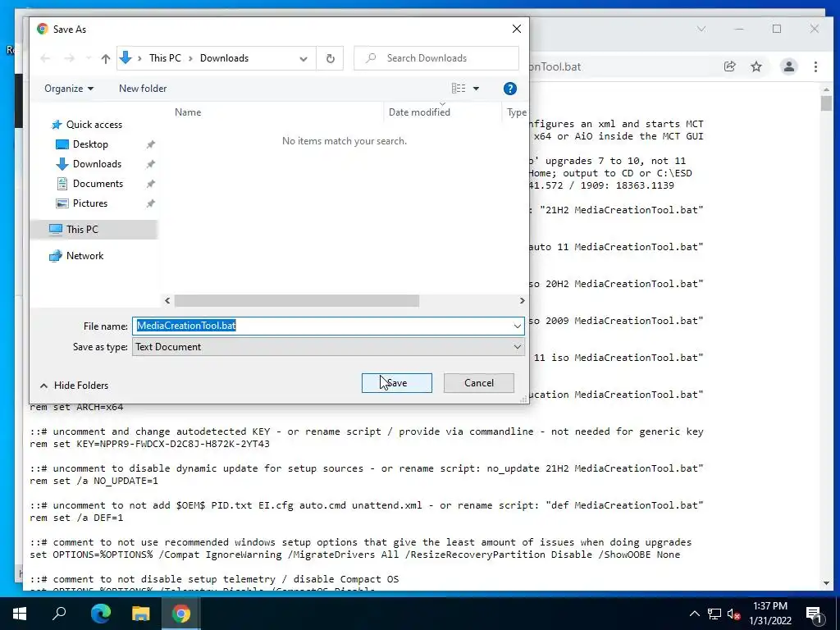Click the text 'rem set /a NO_UPDATE=1'
840x630 pixels.
tap(94, 481)
